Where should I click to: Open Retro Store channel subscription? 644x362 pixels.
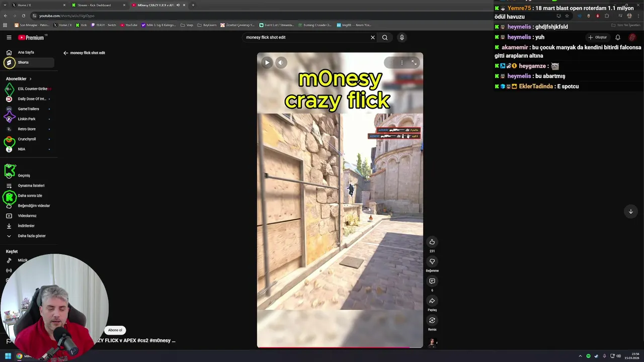pyautogui.click(x=28, y=129)
